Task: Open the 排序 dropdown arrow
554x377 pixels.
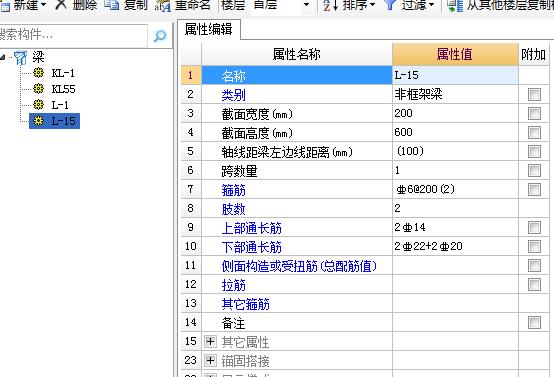Action: coord(372,5)
